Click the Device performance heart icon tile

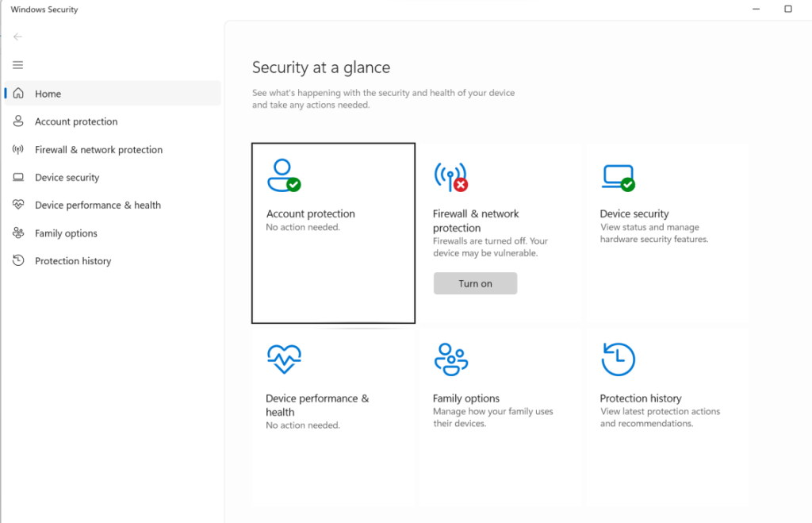(284, 360)
